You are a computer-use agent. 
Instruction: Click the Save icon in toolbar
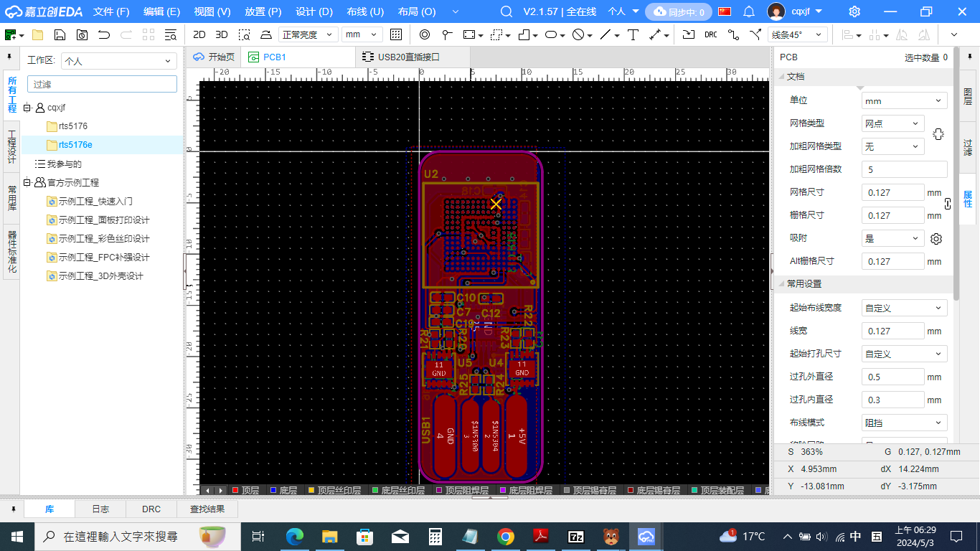pyautogui.click(x=60, y=34)
